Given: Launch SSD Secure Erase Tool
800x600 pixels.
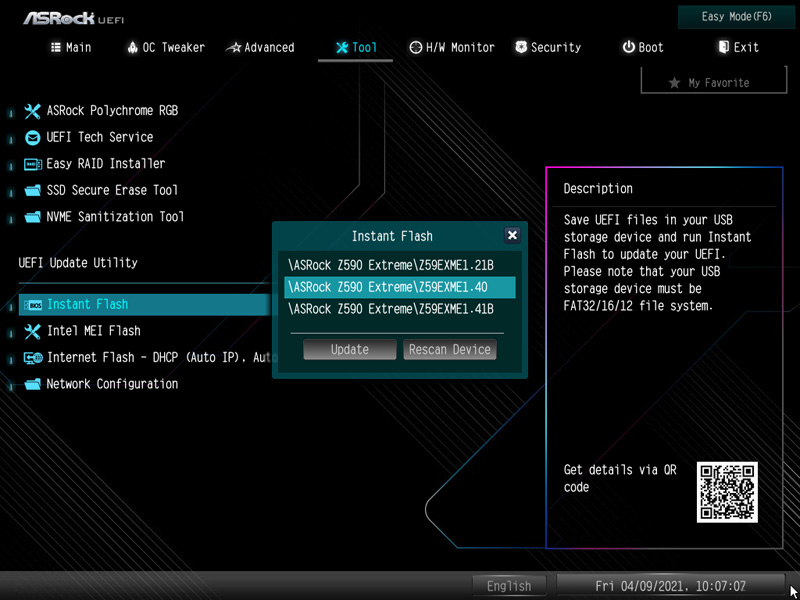Looking at the screenshot, I should point(112,190).
